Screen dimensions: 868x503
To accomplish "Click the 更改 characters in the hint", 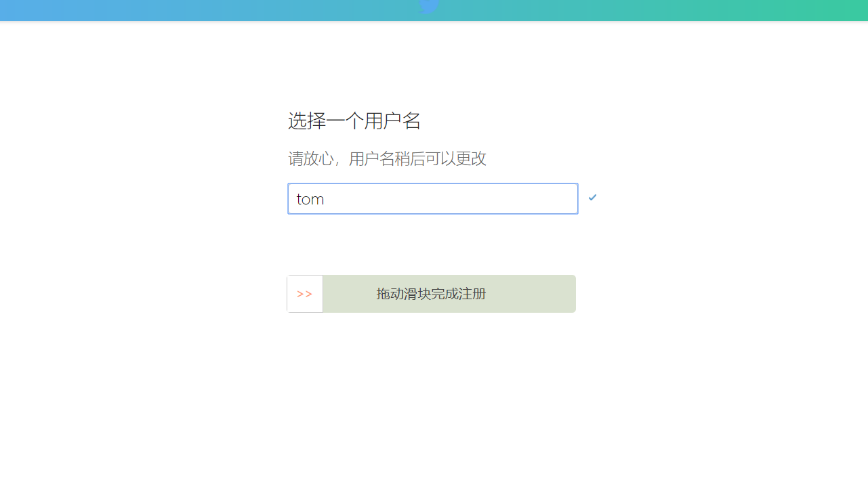I will (471, 159).
